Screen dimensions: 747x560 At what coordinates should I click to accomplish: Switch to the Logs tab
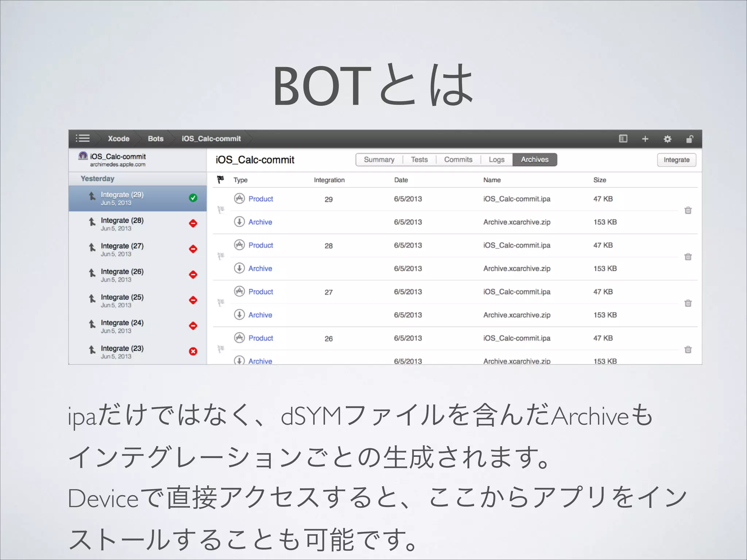click(x=496, y=160)
